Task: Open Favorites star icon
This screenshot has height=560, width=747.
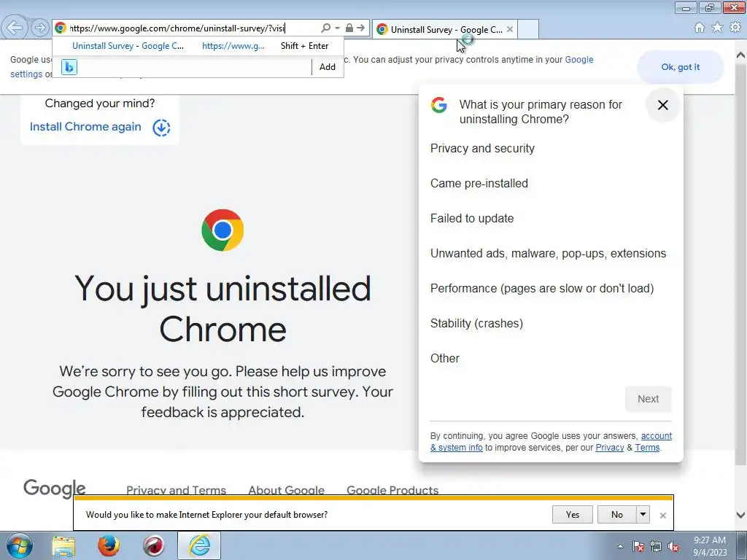Action: point(717,28)
